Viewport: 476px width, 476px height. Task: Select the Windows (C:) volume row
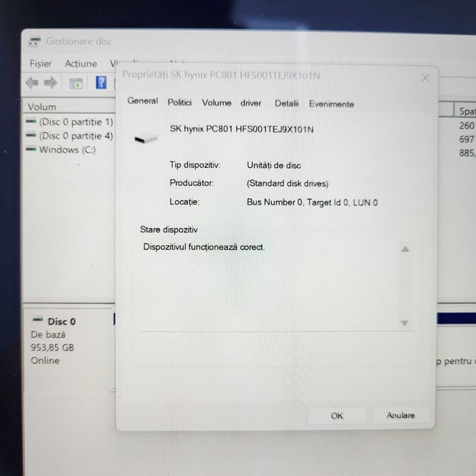61,150
